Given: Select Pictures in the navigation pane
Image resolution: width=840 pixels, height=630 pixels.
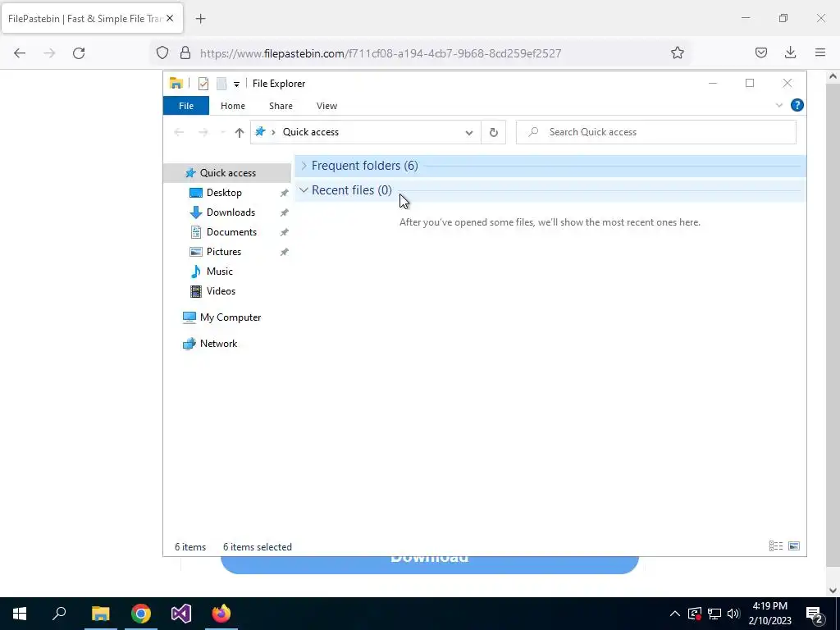Looking at the screenshot, I should [x=223, y=252].
